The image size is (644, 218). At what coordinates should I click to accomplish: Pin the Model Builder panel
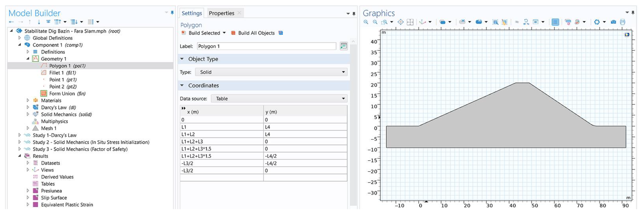(x=172, y=12)
